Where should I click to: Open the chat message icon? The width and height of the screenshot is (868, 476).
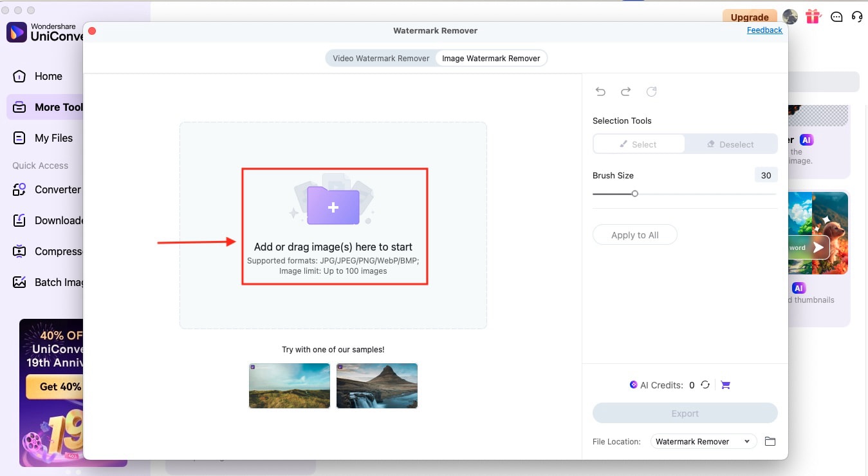836,17
